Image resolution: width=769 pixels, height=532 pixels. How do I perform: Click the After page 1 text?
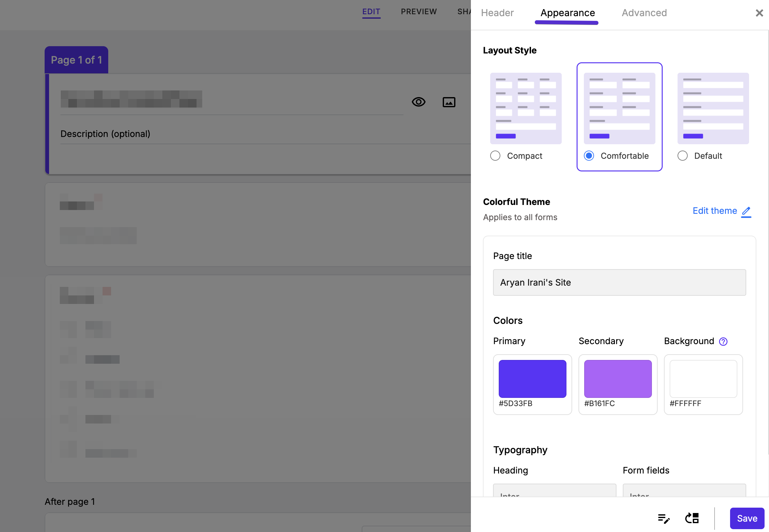coord(70,502)
